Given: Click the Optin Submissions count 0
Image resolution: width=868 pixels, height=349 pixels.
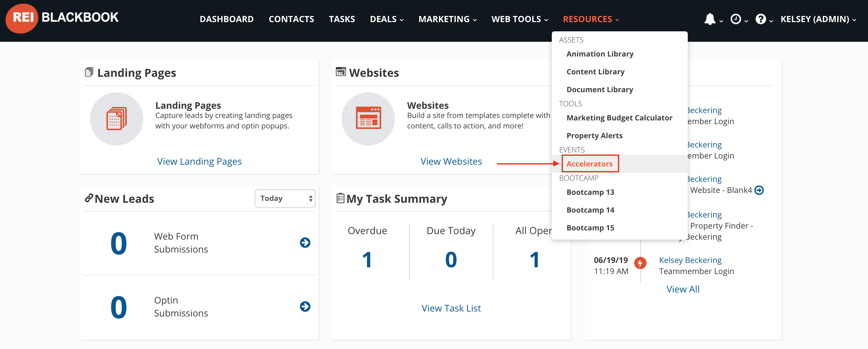Looking at the screenshot, I should tap(119, 307).
